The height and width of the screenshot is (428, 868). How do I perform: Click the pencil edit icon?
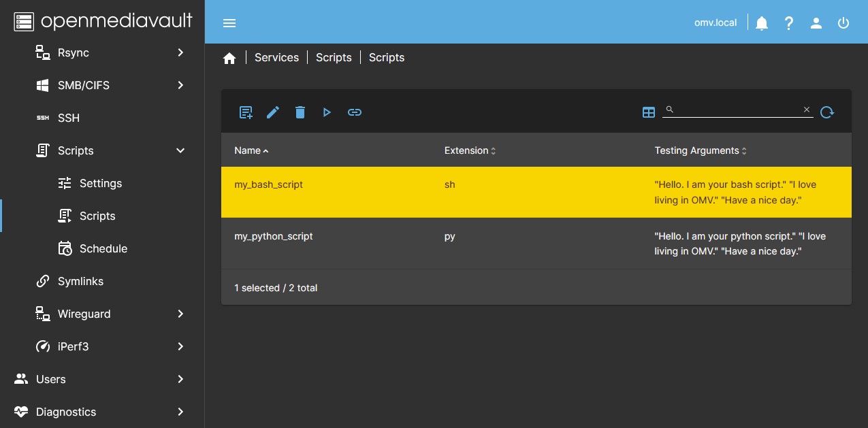pyautogui.click(x=273, y=112)
